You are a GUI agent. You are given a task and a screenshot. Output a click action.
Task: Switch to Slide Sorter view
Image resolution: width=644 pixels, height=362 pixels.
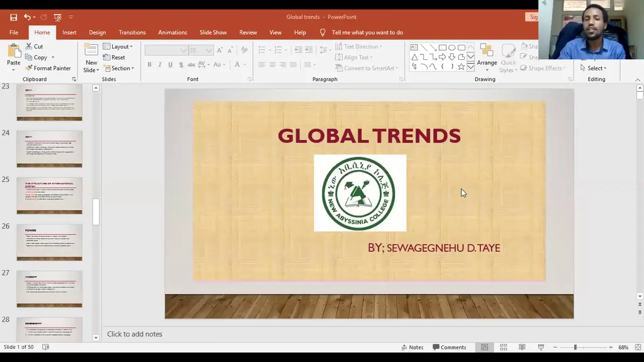click(503, 347)
